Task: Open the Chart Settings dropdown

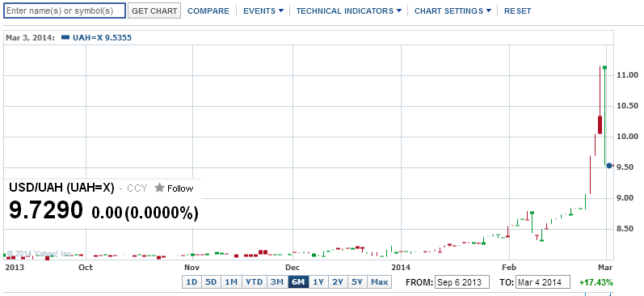Action: click(452, 11)
